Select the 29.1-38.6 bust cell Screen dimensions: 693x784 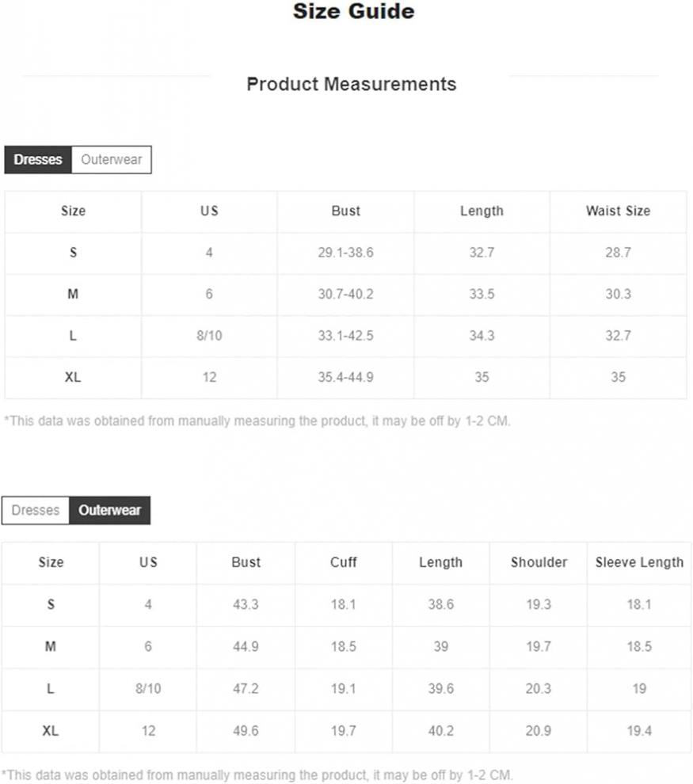click(x=345, y=253)
